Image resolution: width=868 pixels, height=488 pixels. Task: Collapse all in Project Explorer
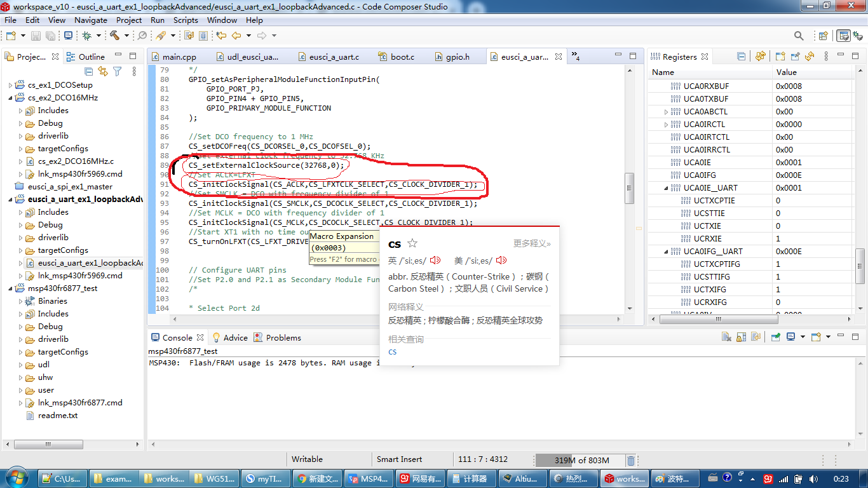point(89,72)
